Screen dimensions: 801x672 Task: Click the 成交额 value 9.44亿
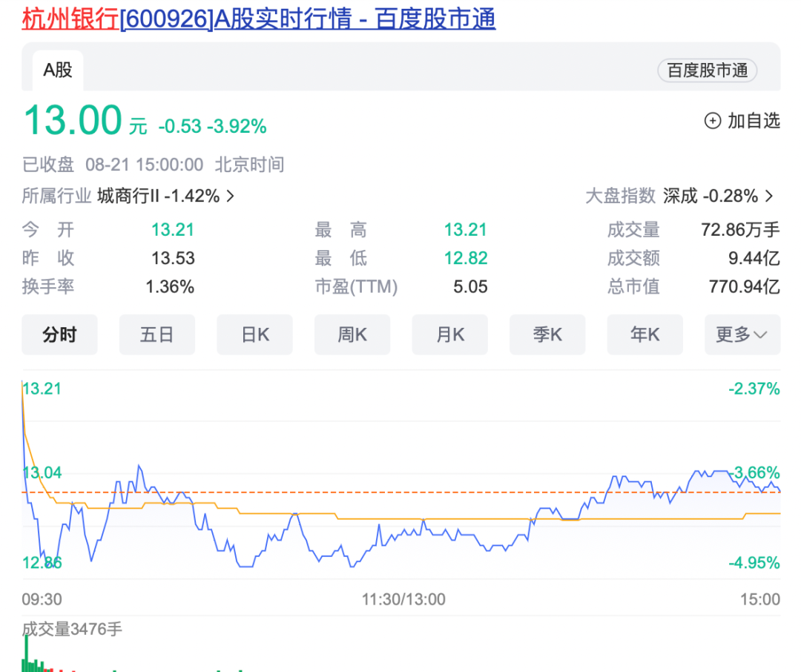(x=754, y=258)
